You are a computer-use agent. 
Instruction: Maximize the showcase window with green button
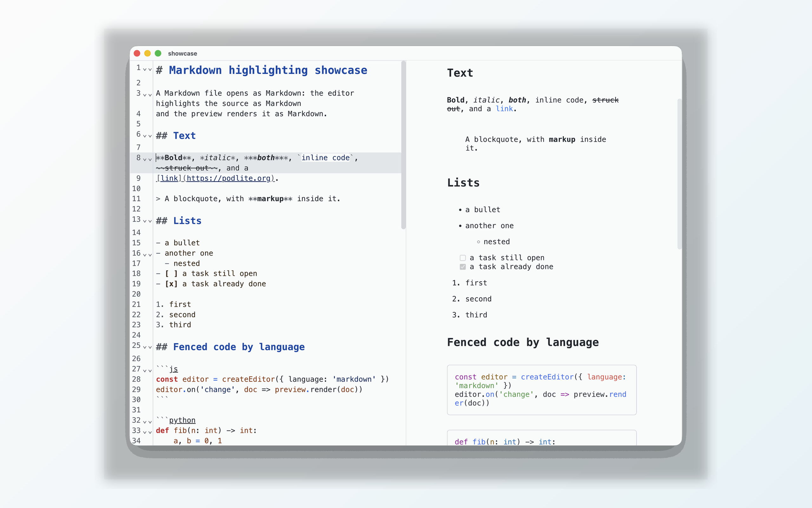click(158, 53)
